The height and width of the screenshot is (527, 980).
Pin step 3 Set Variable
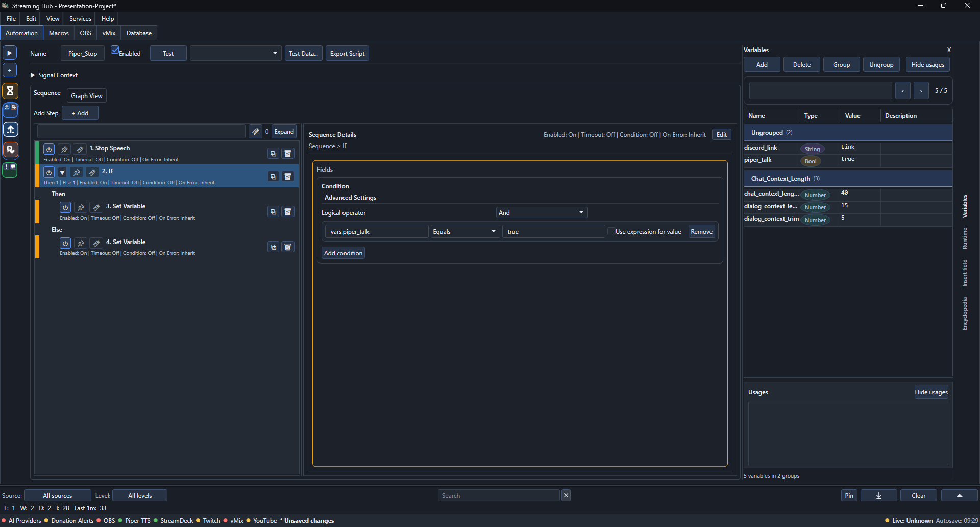(81, 207)
